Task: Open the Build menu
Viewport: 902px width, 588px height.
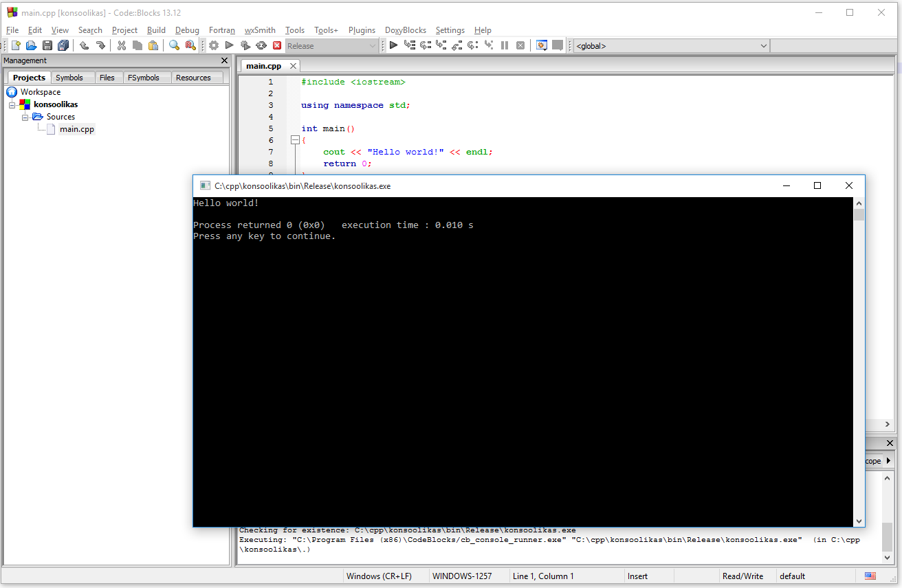Action: coord(156,30)
